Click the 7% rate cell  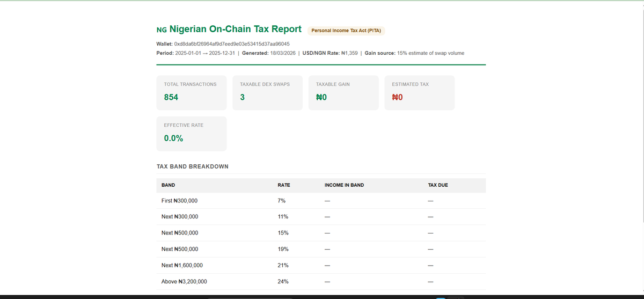tap(281, 201)
